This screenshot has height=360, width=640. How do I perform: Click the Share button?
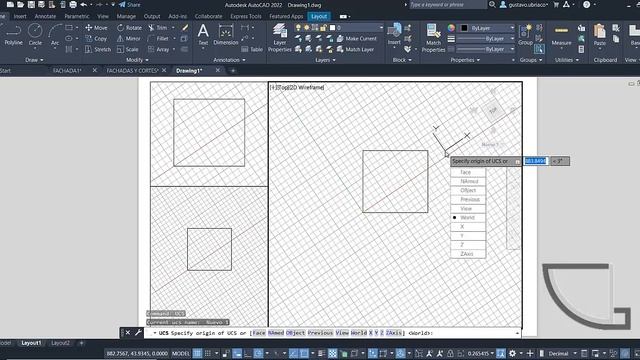pyautogui.click(x=129, y=4)
